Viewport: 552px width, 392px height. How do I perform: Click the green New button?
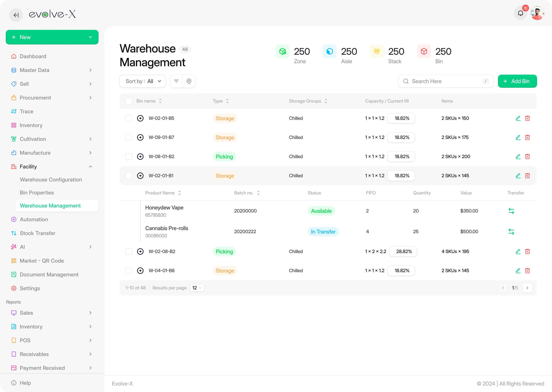point(52,37)
